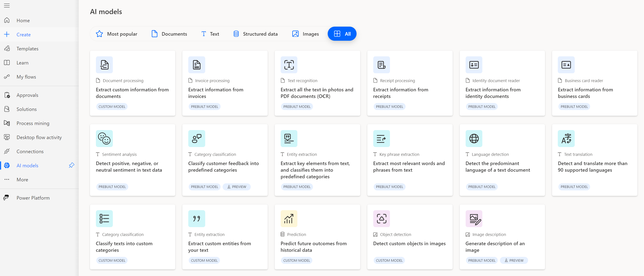Expand the More navigation item

click(x=22, y=179)
